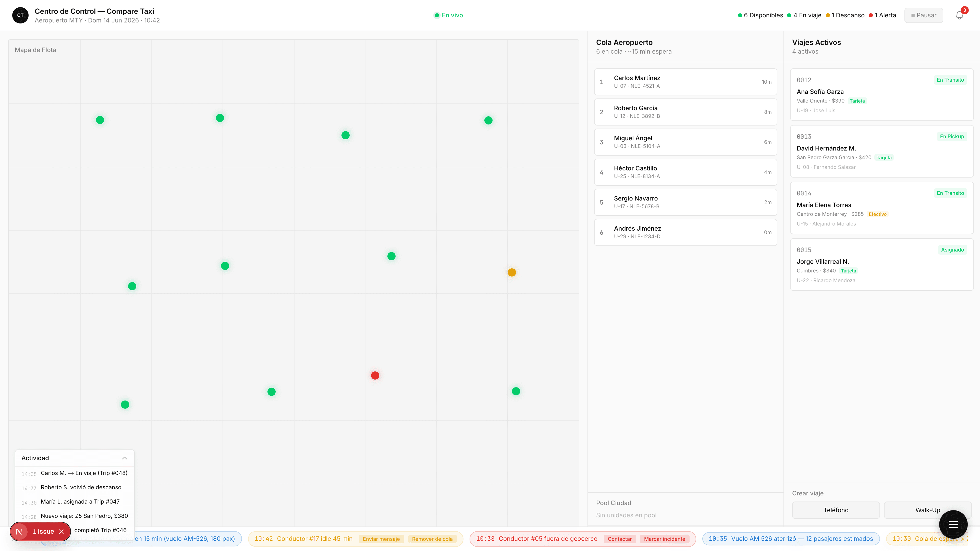Screen dimensions: 980x551
Task: Create trip via Teléfono
Action: pyautogui.click(x=836, y=510)
